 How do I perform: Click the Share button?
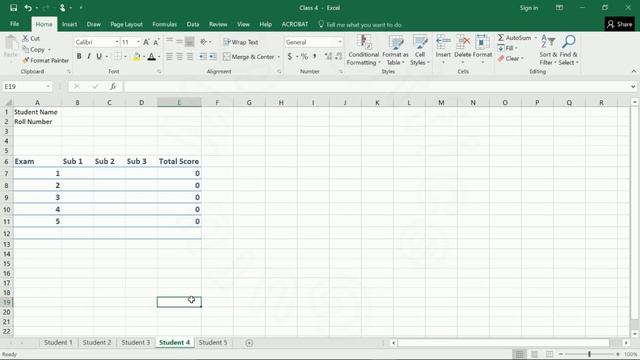pyautogui.click(x=619, y=24)
